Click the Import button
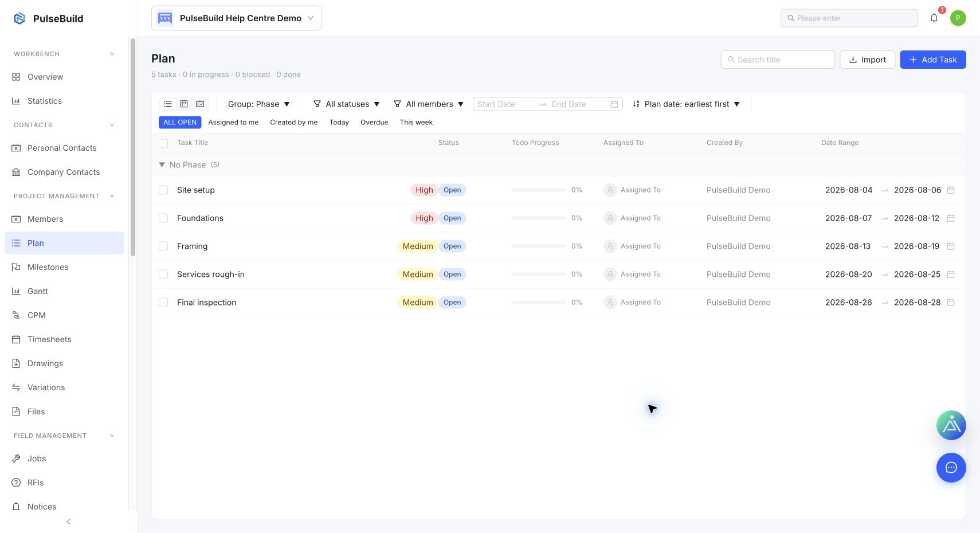This screenshot has width=980, height=533. click(868, 60)
